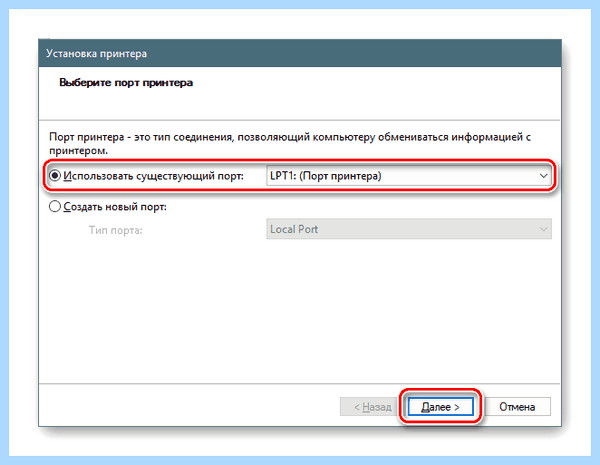
Task: Click the "< Назад" button
Action: 368,407
